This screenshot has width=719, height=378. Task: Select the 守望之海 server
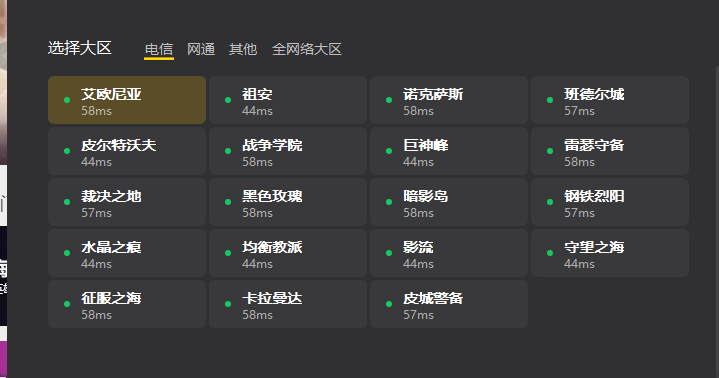(x=610, y=253)
